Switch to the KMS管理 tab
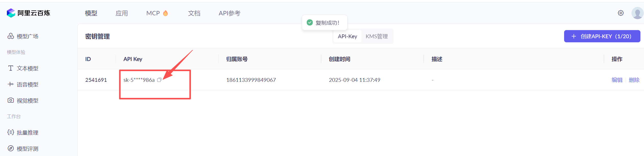The height and width of the screenshot is (156, 644). 376,36
